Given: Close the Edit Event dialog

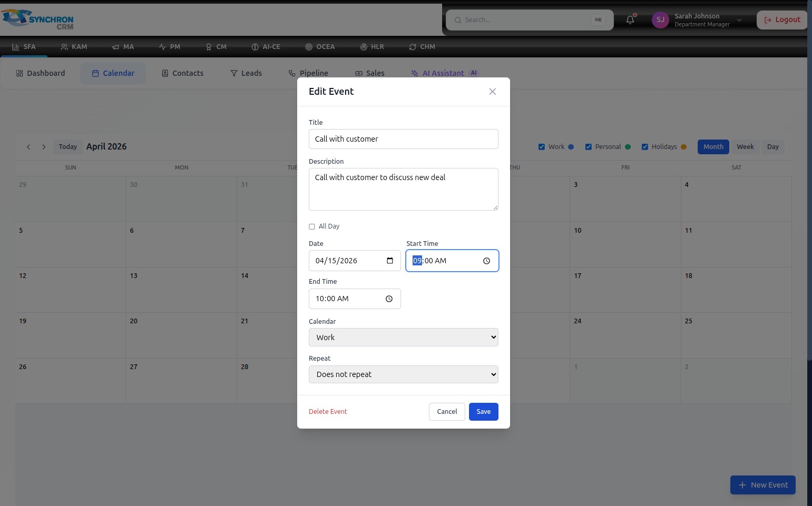Looking at the screenshot, I should click(x=492, y=92).
